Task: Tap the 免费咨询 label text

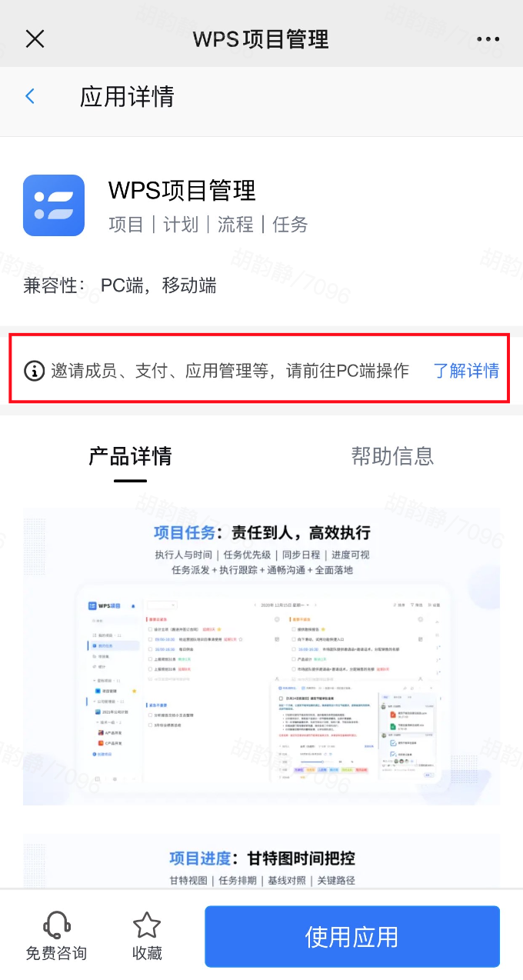Action: [56, 953]
